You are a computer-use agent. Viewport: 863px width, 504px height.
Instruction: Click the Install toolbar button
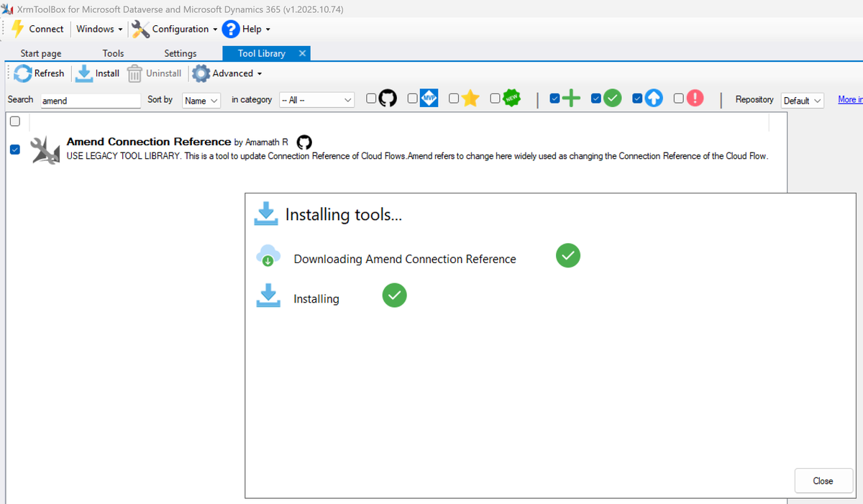(x=98, y=73)
